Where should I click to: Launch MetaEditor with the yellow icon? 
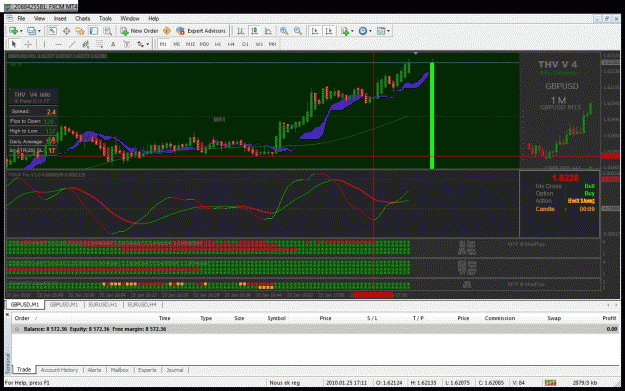pos(167,31)
